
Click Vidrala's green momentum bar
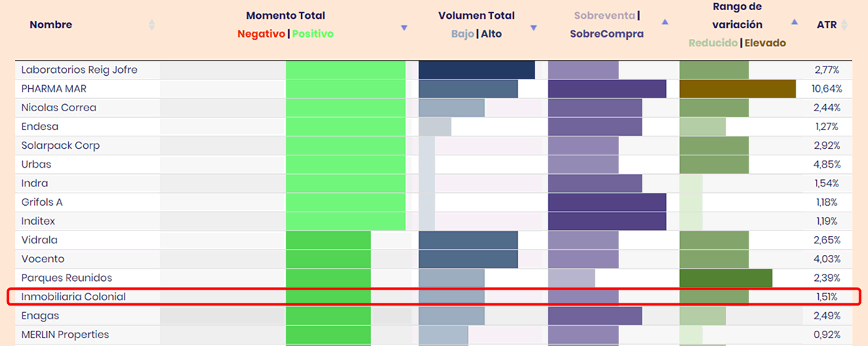[328, 240]
